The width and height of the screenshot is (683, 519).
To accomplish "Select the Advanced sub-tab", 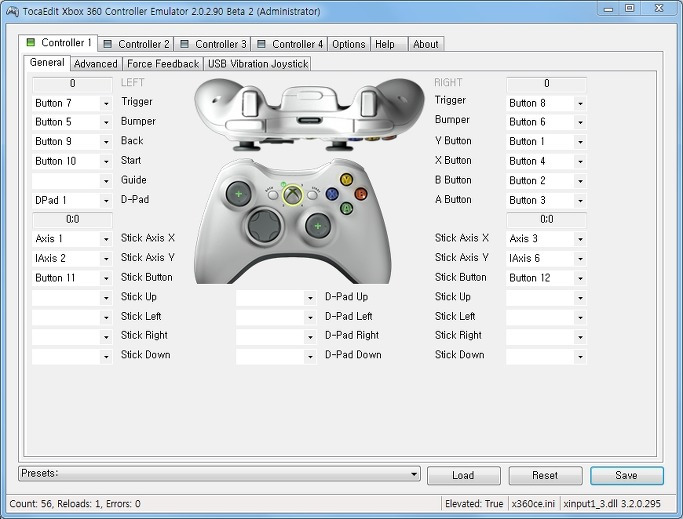I will coord(96,64).
